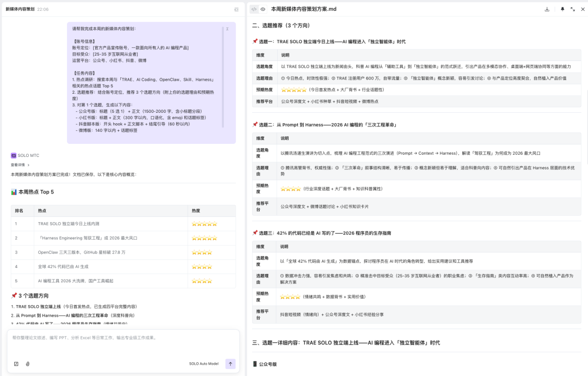Image resolution: width=588 pixels, height=376 pixels.
Task: Click the five-star rating for OpenClaw topic
Action: point(203,253)
